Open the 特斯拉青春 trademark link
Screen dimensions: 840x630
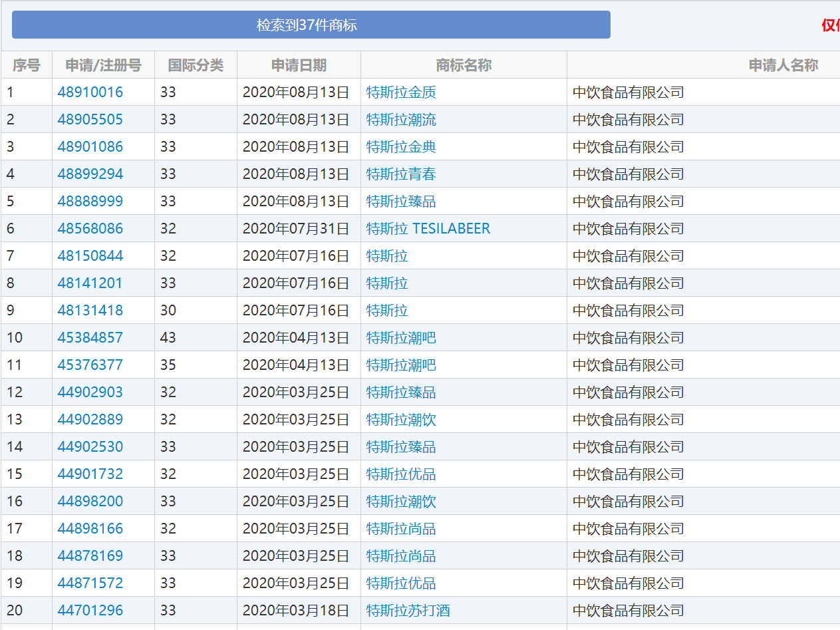pos(401,174)
